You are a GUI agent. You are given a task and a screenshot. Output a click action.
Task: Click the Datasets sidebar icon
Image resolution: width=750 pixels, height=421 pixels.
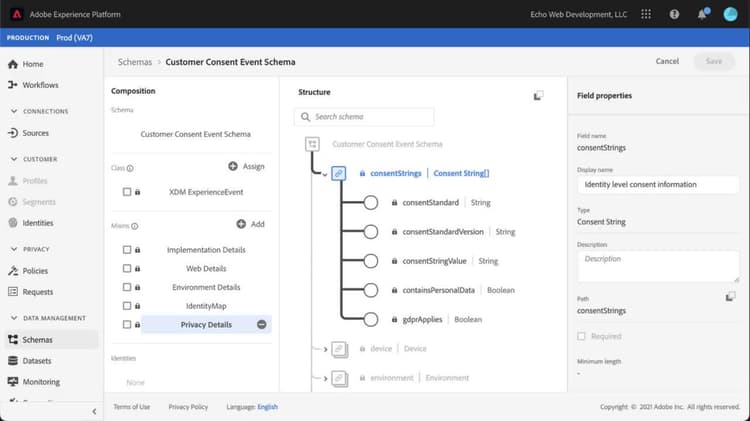point(13,361)
